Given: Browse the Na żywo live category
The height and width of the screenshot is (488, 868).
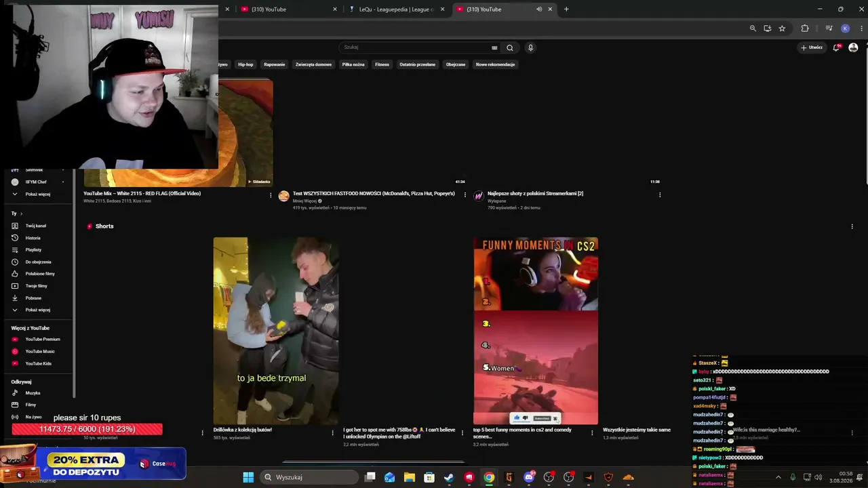Looking at the screenshot, I should (x=33, y=417).
